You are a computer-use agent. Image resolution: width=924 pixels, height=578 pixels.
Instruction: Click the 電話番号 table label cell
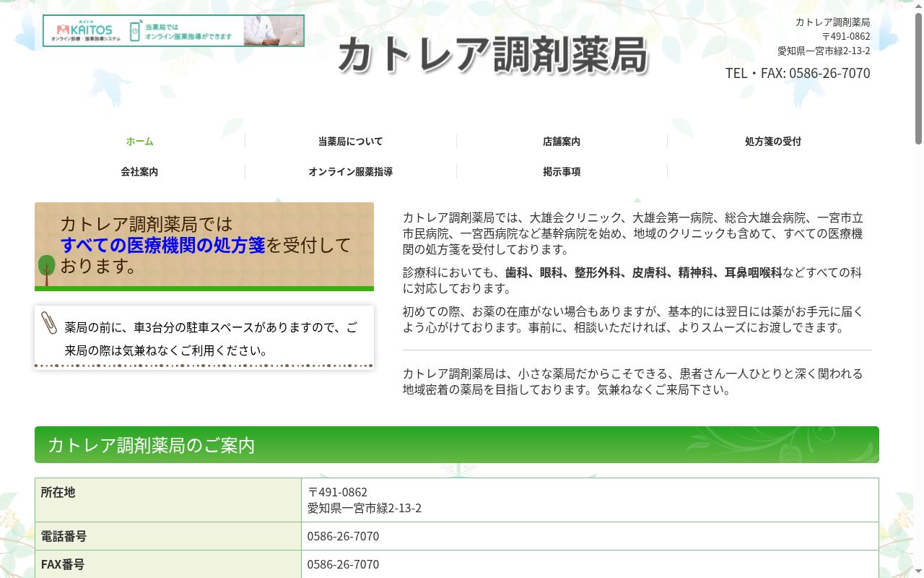[168, 536]
